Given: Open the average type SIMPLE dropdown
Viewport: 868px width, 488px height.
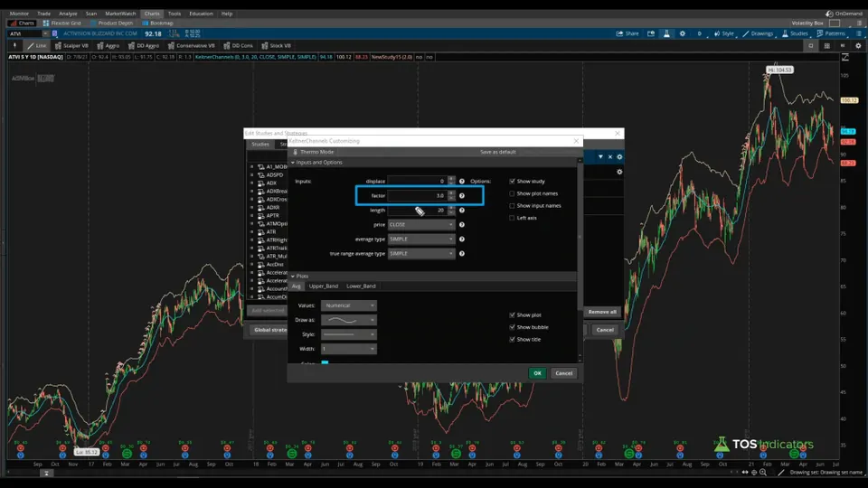Looking at the screenshot, I should (421, 239).
